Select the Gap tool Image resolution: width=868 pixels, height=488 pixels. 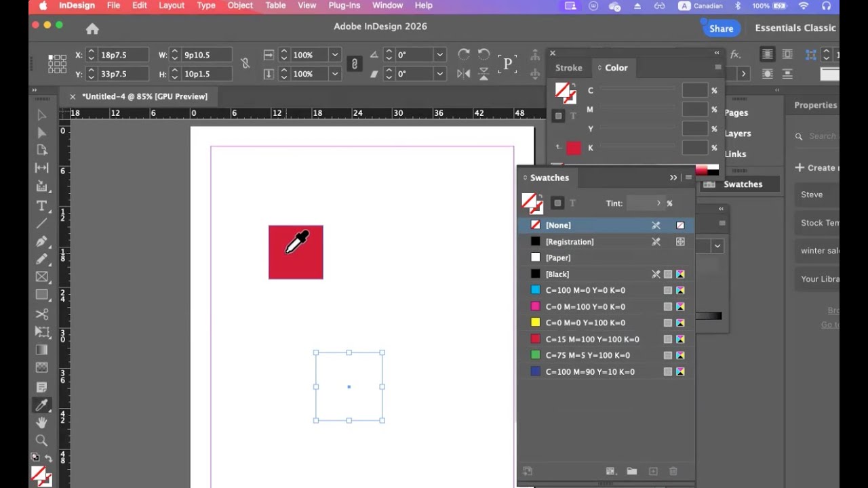pyautogui.click(x=42, y=167)
